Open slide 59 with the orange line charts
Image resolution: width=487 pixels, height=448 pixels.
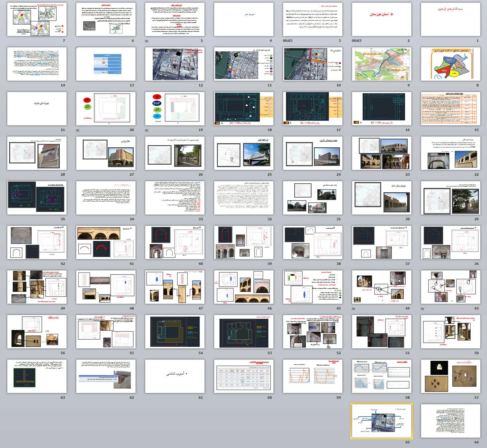[312, 376]
